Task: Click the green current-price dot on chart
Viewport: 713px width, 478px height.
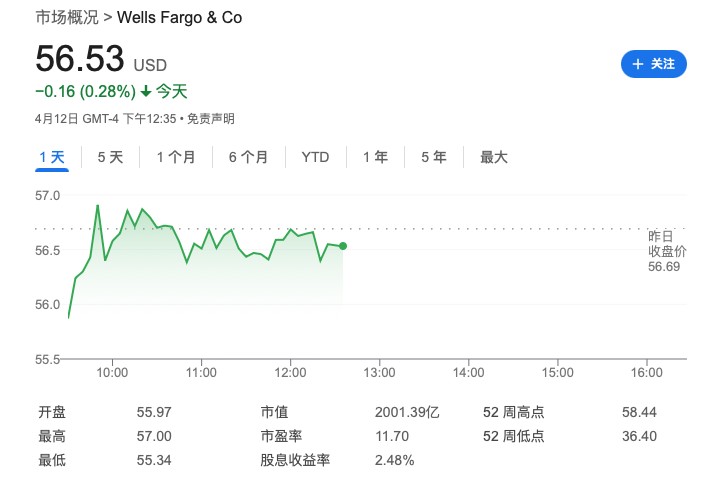Action: [x=343, y=246]
